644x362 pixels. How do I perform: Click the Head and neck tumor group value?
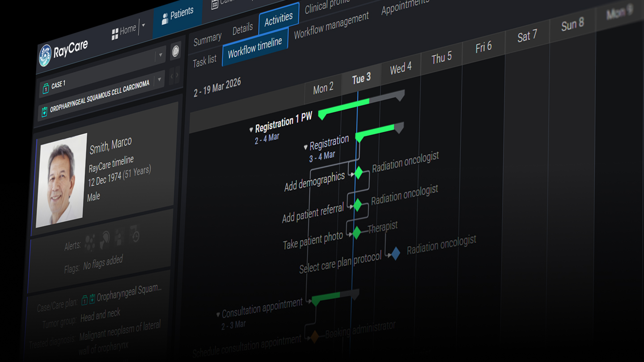[x=100, y=315]
